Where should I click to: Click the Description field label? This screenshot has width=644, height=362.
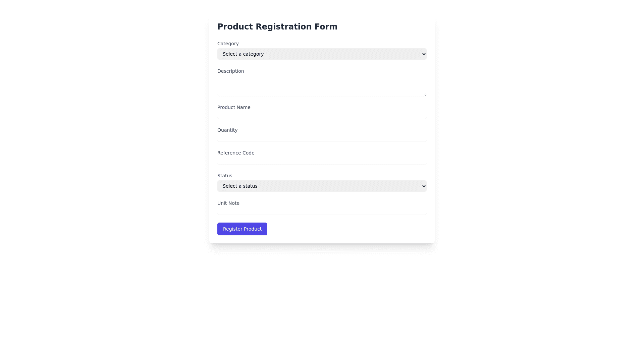point(231,71)
